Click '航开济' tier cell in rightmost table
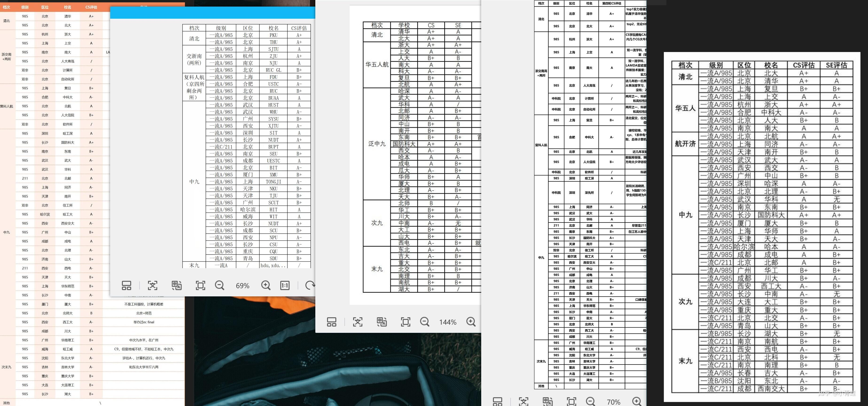The width and height of the screenshot is (868, 406). click(685, 144)
